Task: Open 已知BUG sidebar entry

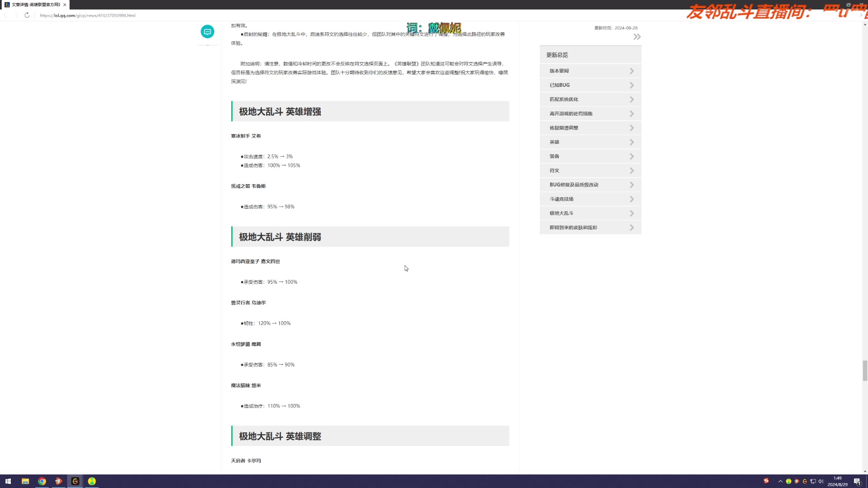Action: click(x=590, y=85)
